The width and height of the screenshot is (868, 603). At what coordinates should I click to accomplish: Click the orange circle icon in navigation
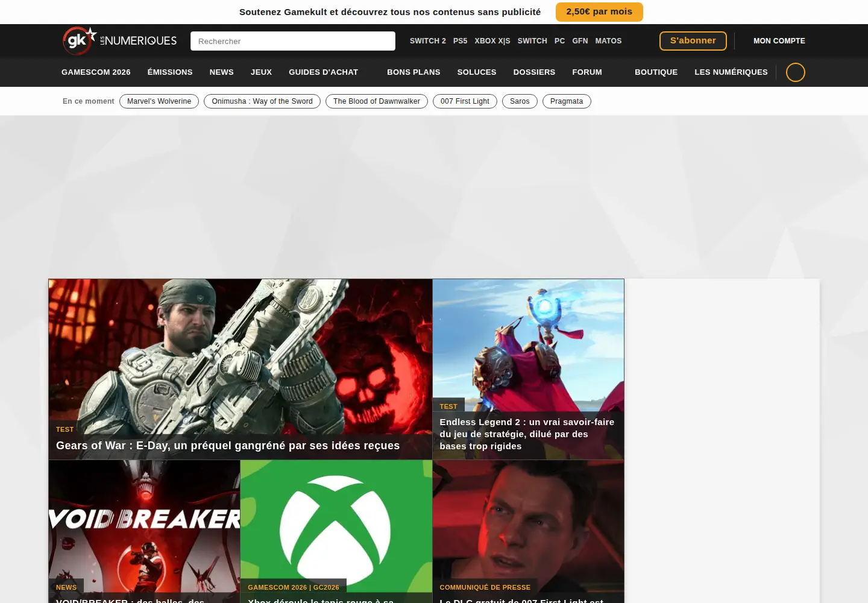tap(796, 72)
